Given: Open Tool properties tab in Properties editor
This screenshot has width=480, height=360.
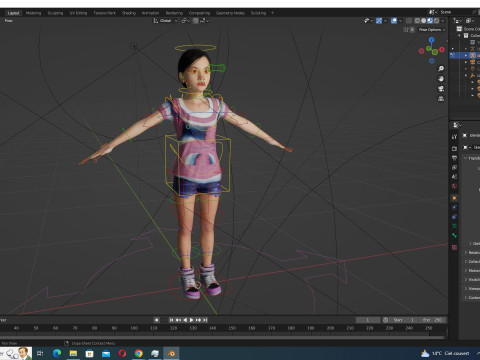Looking at the screenshot, I should pos(454,137).
